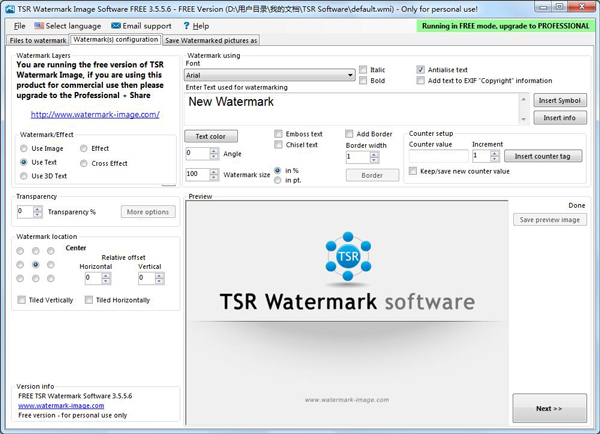Click the Insert info button
Viewport: 600px width, 434px height.
[560, 118]
